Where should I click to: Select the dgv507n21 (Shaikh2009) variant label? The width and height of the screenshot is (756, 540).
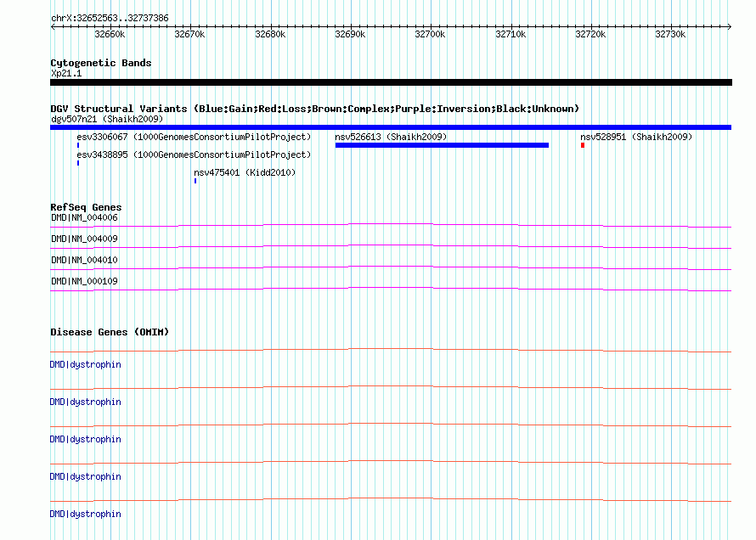point(107,119)
